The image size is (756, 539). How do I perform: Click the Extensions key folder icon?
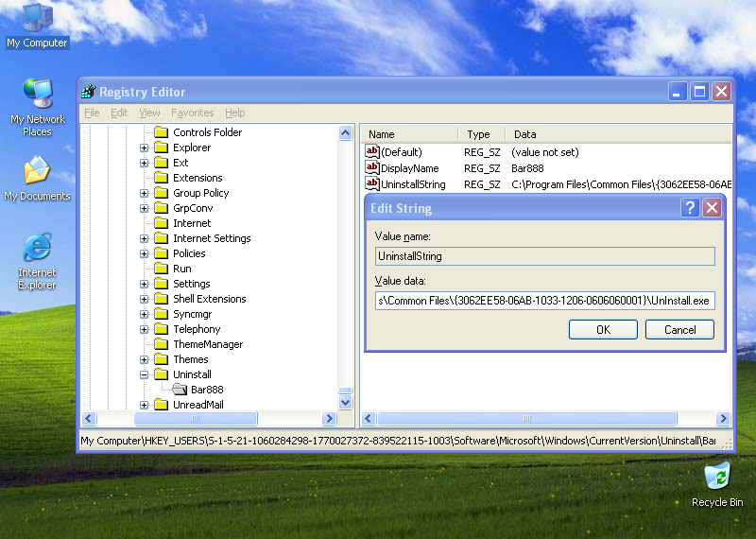click(x=161, y=178)
